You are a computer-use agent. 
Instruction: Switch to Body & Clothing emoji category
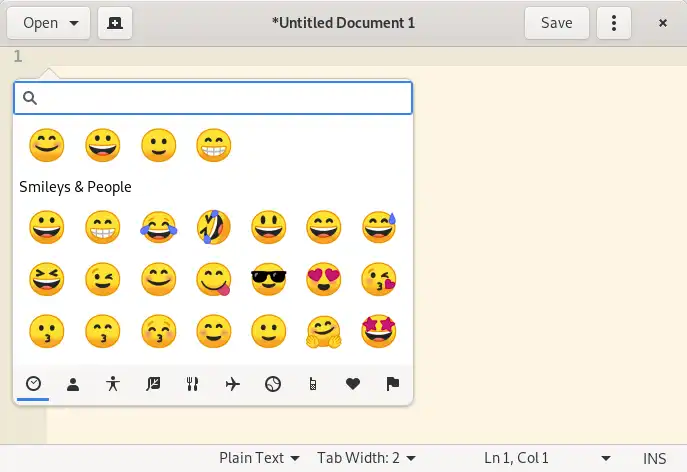[113, 384]
